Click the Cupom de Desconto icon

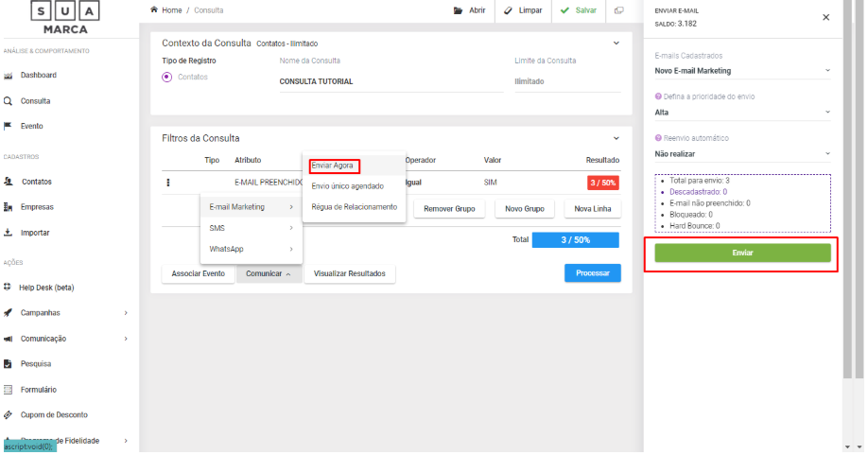coord(9,415)
